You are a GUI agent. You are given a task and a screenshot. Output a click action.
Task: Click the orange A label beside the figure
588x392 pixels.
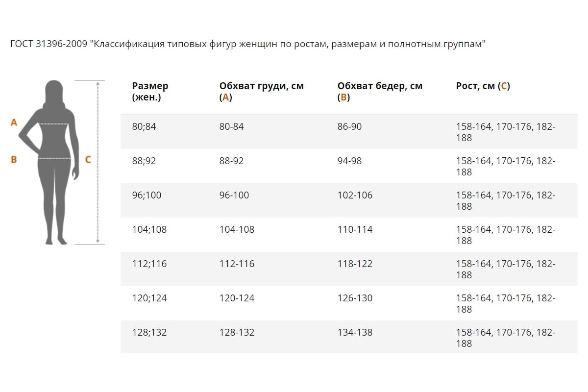14,122
